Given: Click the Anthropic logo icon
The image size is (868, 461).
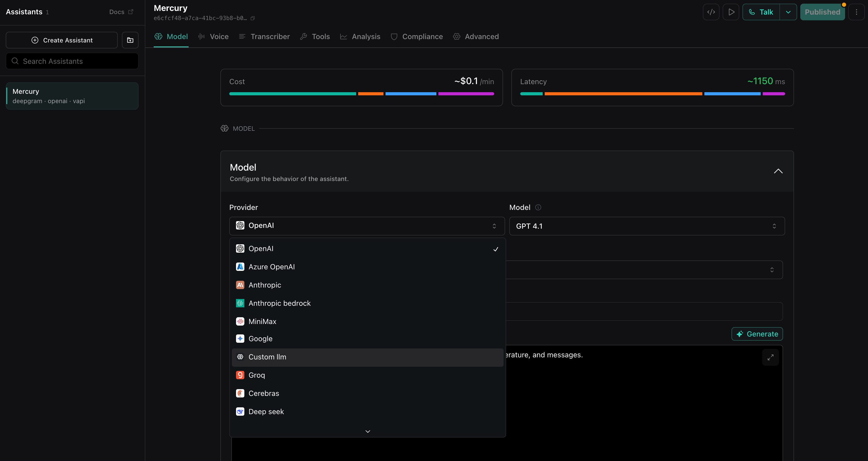Looking at the screenshot, I should coord(240,285).
